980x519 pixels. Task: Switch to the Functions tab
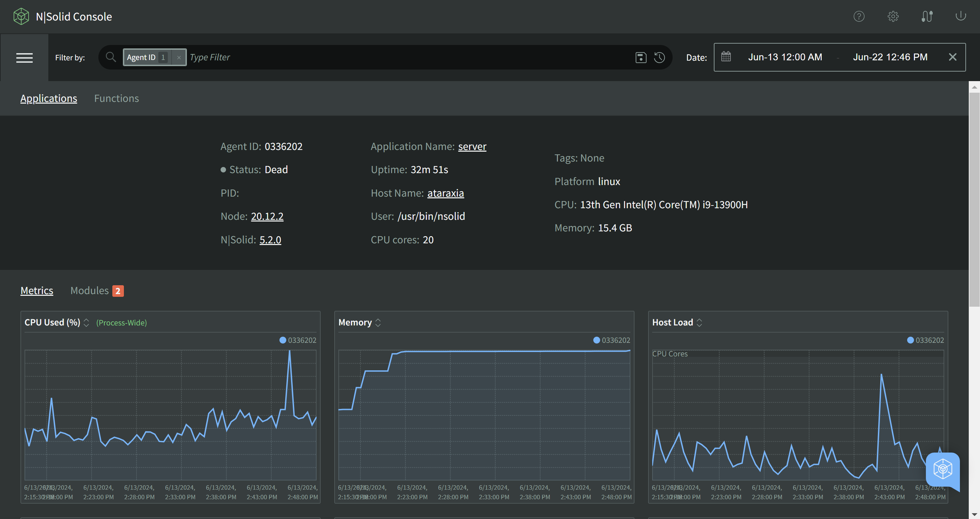pyautogui.click(x=116, y=98)
